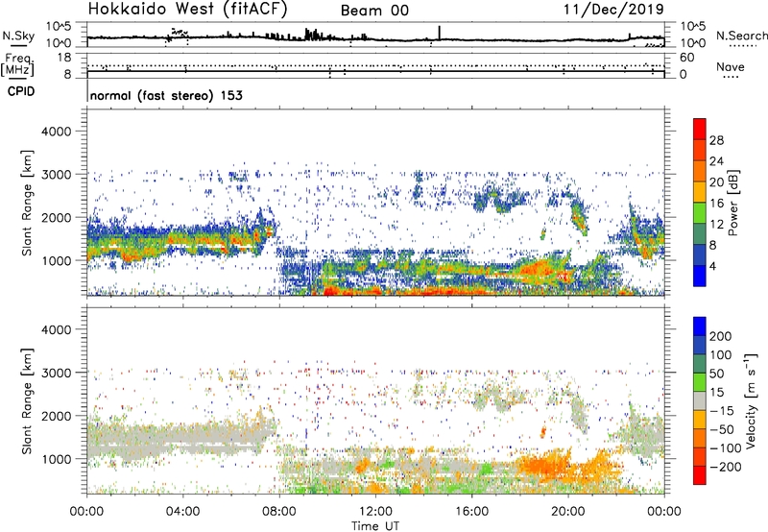Screen dimensions: 768x532
Task: Click the '04:00' time tick label
Action: pos(182,512)
